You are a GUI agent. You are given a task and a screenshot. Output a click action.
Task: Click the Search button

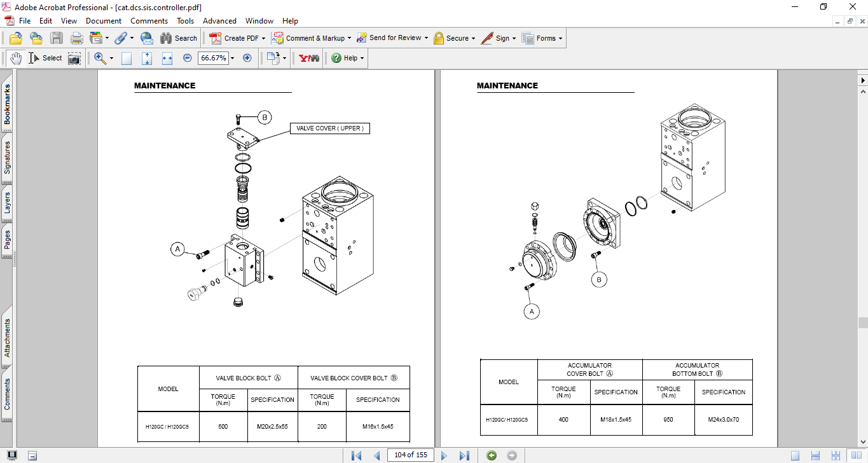click(x=179, y=38)
